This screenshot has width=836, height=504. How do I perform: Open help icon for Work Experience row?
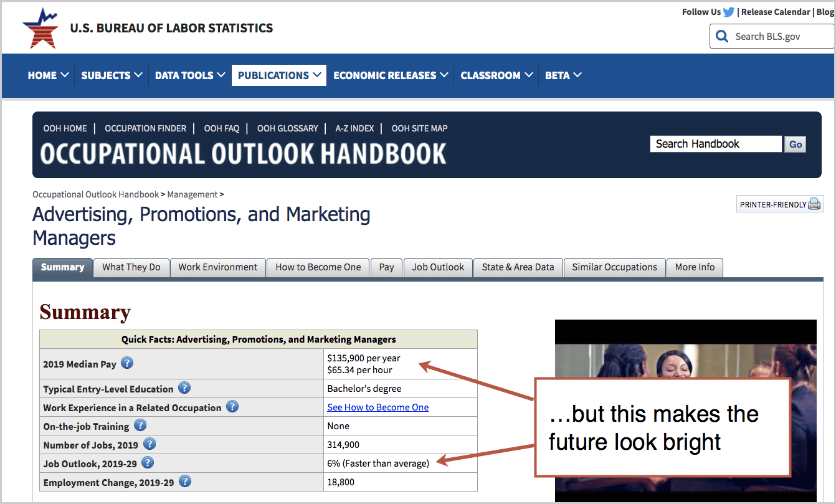pyautogui.click(x=232, y=406)
